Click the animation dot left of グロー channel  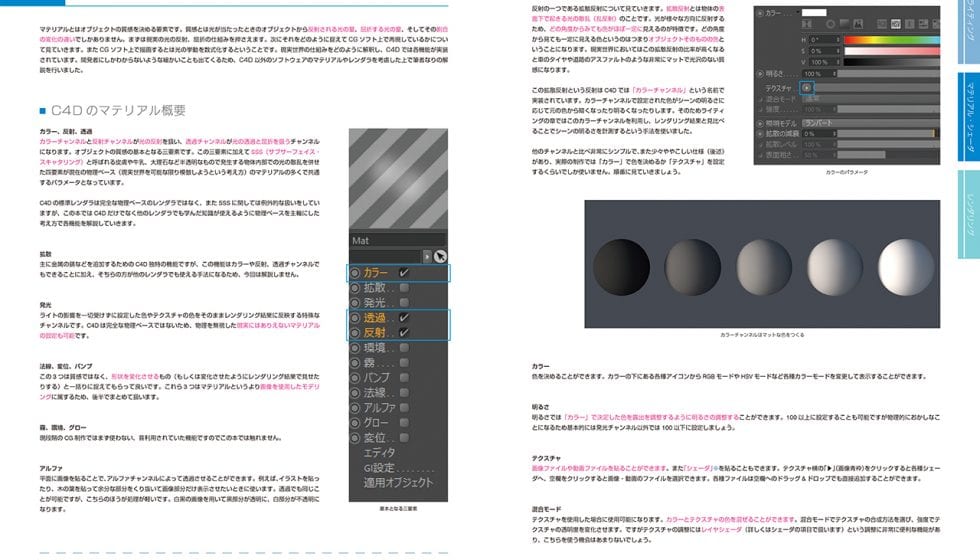[355, 423]
